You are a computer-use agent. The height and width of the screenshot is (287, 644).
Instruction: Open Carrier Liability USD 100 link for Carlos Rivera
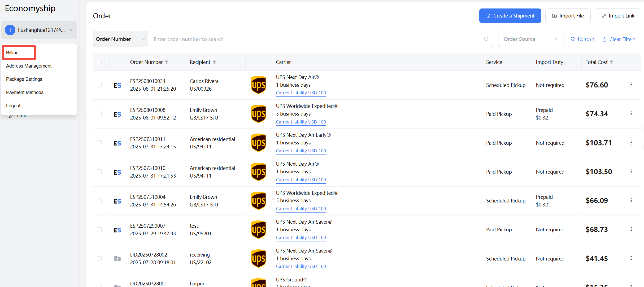click(x=301, y=93)
